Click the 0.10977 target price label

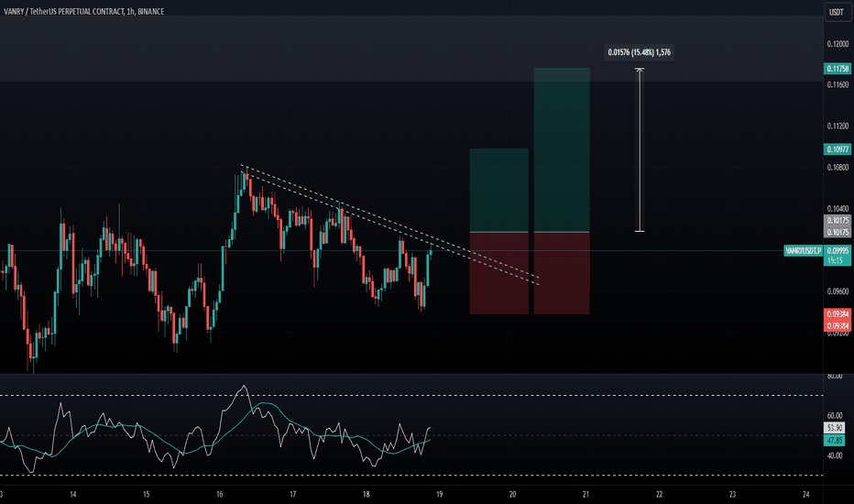click(838, 149)
